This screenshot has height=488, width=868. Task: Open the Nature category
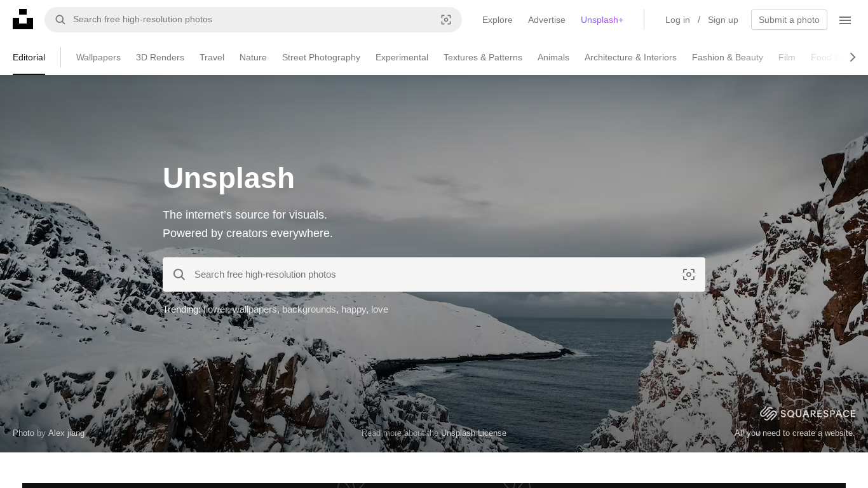pos(253,57)
